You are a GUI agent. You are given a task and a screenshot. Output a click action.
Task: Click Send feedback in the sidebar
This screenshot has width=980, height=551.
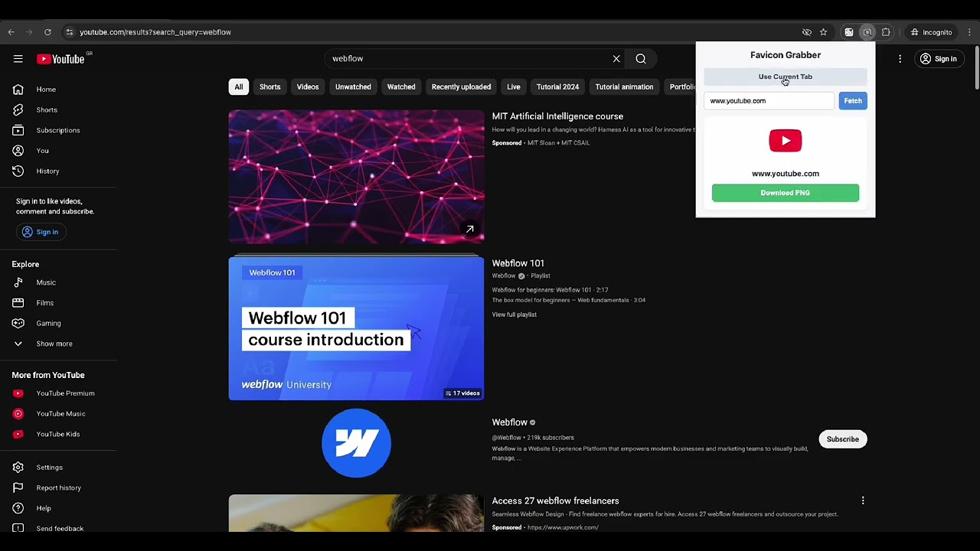click(58, 528)
